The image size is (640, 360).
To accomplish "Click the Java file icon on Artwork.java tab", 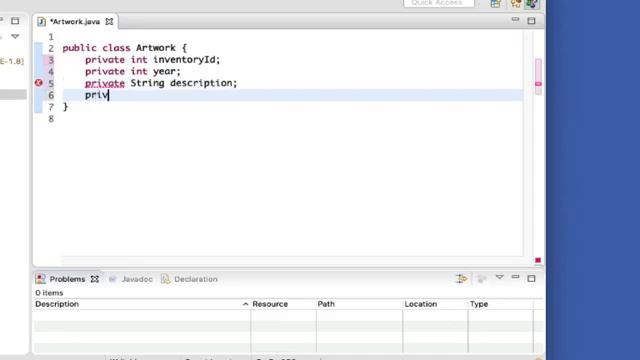I will 41,22.
